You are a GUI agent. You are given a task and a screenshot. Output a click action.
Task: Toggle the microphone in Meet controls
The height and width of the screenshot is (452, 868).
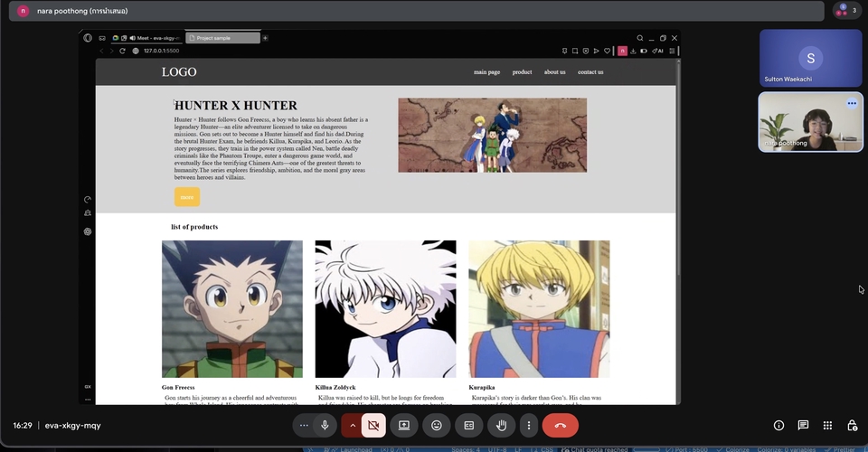tap(325, 426)
